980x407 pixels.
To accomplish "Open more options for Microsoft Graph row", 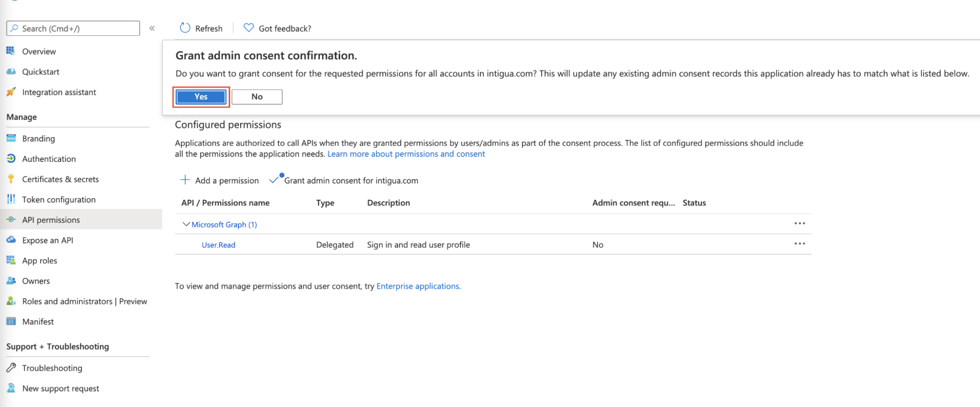I will pos(800,223).
